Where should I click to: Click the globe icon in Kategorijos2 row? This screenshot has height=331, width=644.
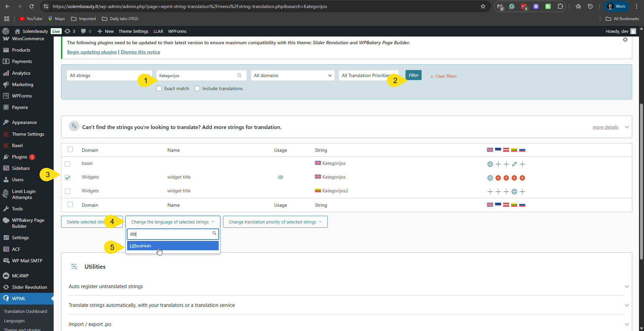click(514, 192)
